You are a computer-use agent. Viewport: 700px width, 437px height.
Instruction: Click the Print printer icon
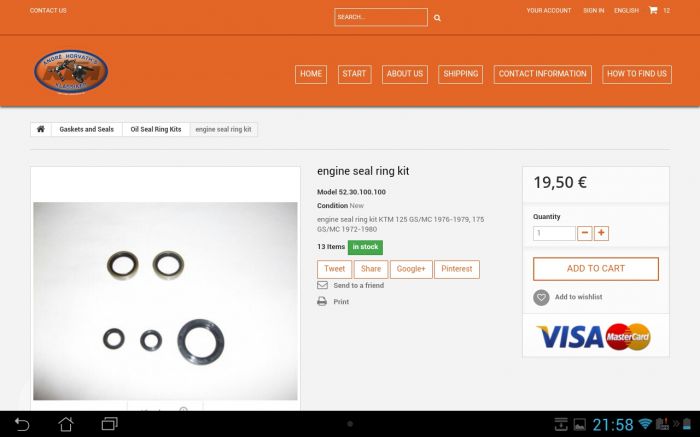[322, 301]
